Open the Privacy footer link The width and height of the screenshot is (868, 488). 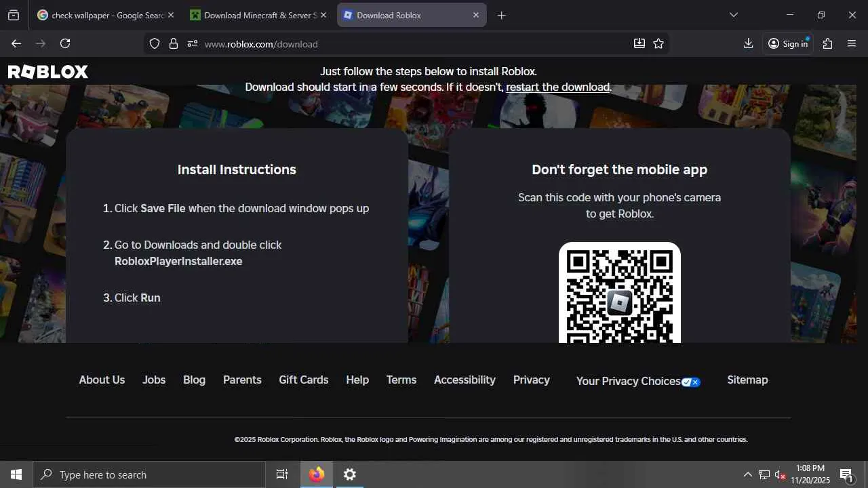coord(532,380)
